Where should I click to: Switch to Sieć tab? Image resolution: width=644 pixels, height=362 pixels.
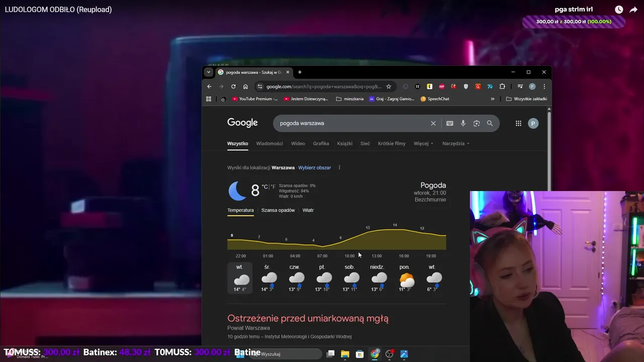pos(365,143)
